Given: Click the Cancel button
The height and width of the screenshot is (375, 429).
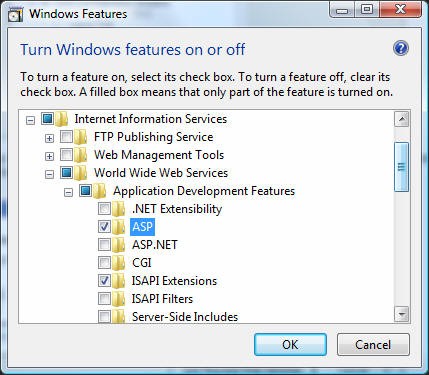Looking at the screenshot, I should click(x=373, y=344).
